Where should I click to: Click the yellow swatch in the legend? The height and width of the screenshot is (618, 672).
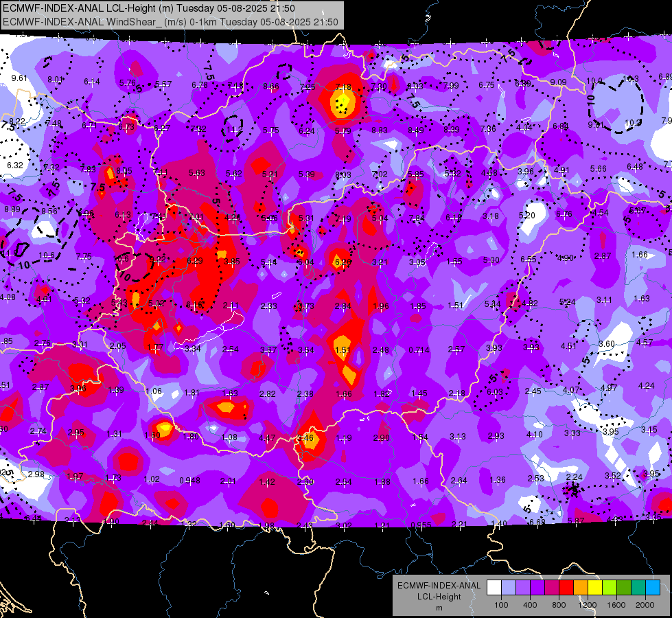click(595, 588)
